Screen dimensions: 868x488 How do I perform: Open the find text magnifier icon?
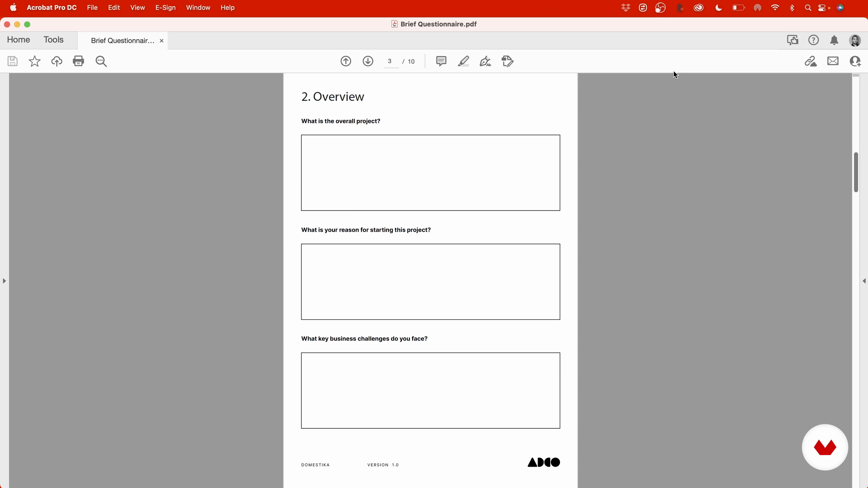[x=101, y=61]
